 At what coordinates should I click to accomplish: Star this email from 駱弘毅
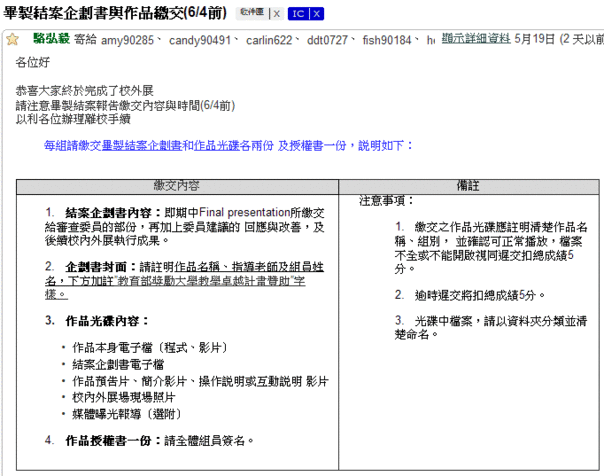click(x=12, y=40)
